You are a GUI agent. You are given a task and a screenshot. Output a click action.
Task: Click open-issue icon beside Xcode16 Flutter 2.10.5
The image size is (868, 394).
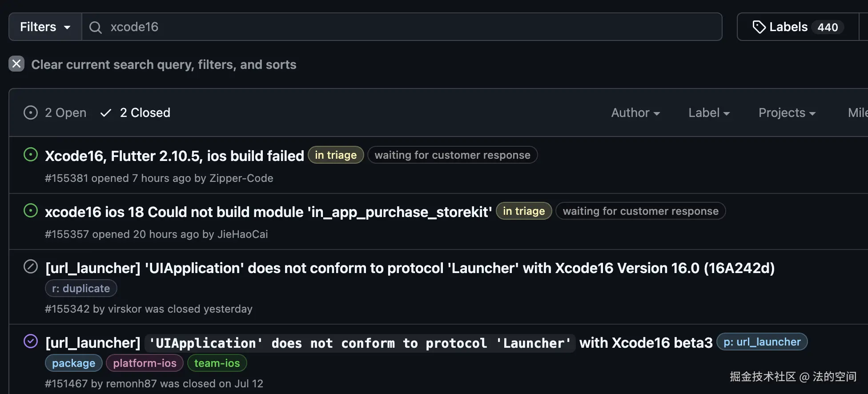coord(31,155)
